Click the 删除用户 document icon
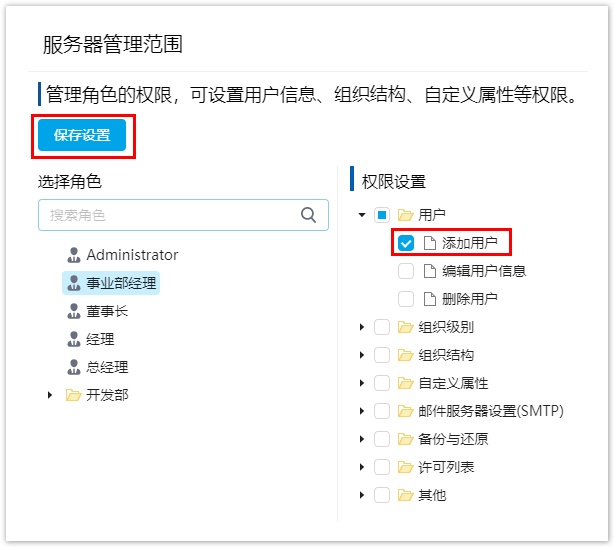This screenshot has height=547, width=614. click(429, 298)
